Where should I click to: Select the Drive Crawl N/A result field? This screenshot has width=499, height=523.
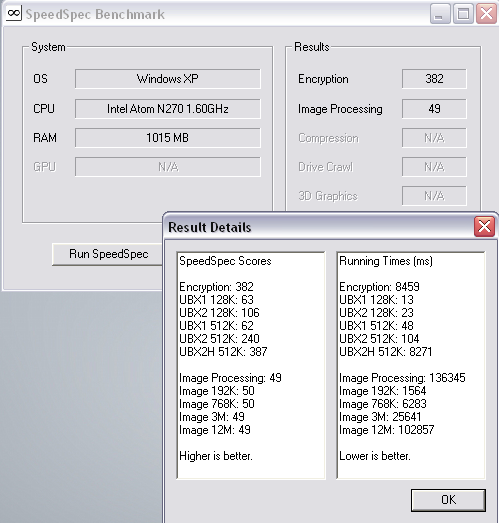434,167
